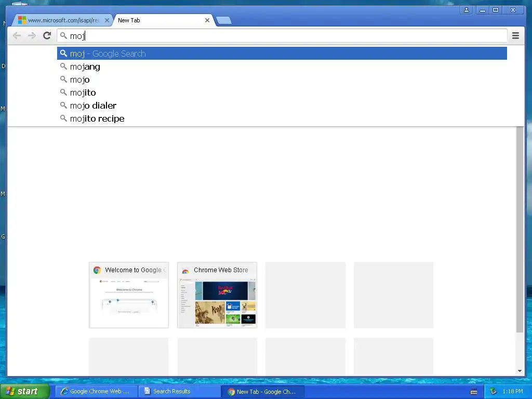Screen dimensions: 532x399
Task: Open the Chrome Web Store thumbnail
Action: point(217,295)
